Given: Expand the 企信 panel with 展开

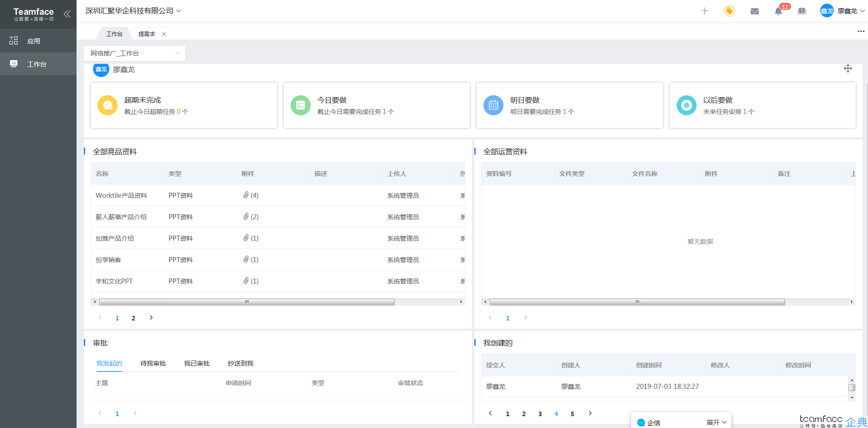Looking at the screenshot, I should 717,423.
